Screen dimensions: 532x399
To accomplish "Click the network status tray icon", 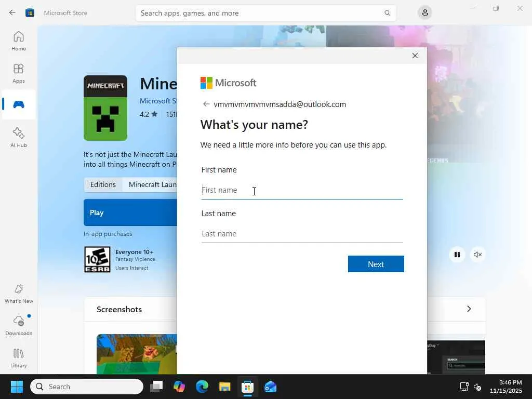I will point(464,387).
